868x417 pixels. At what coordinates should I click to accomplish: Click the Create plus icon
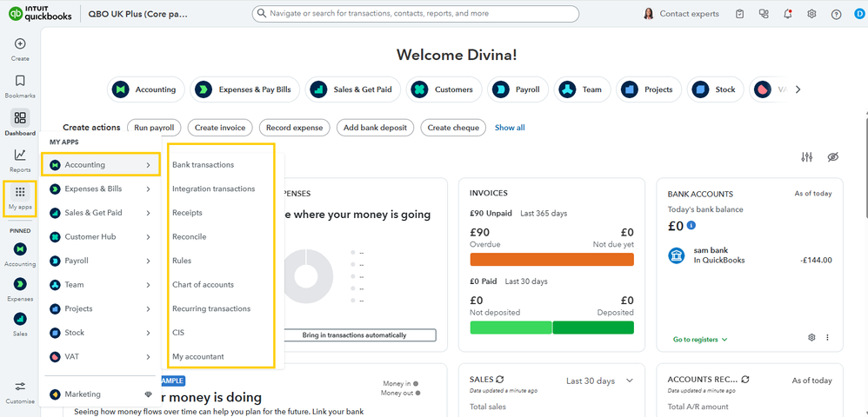(x=20, y=49)
